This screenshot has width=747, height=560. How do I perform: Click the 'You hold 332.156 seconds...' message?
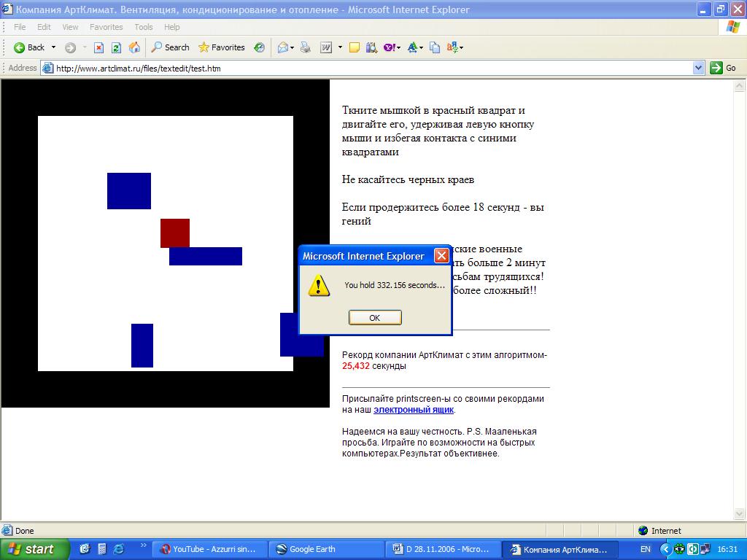click(395, 285)
